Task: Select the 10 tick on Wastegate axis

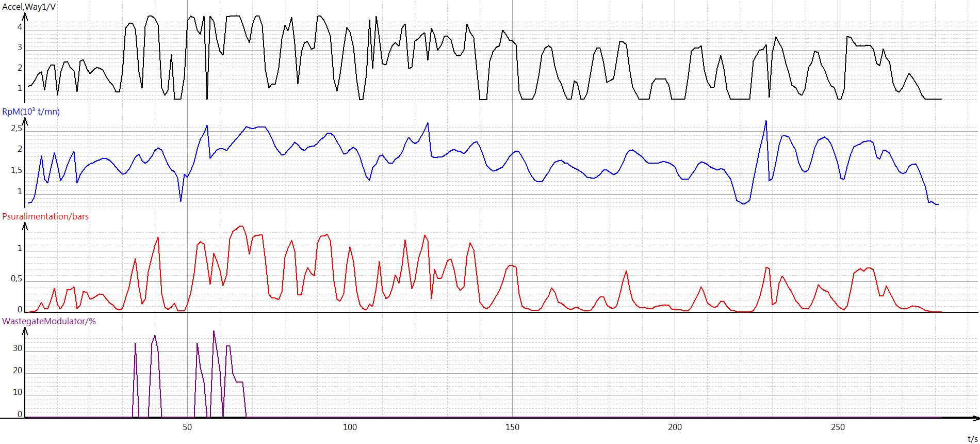Action: (18, 392)
